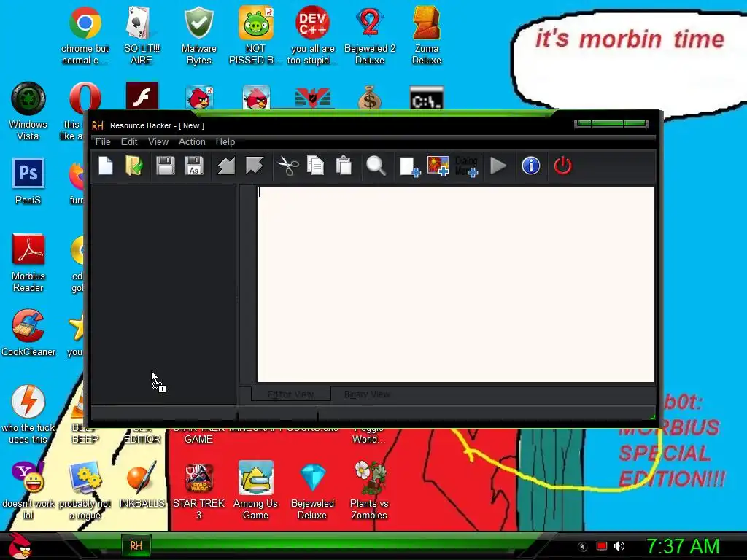The image size is (747, 560).
Task: Click the Add image resource icon
Action: (x=438, y=166)
